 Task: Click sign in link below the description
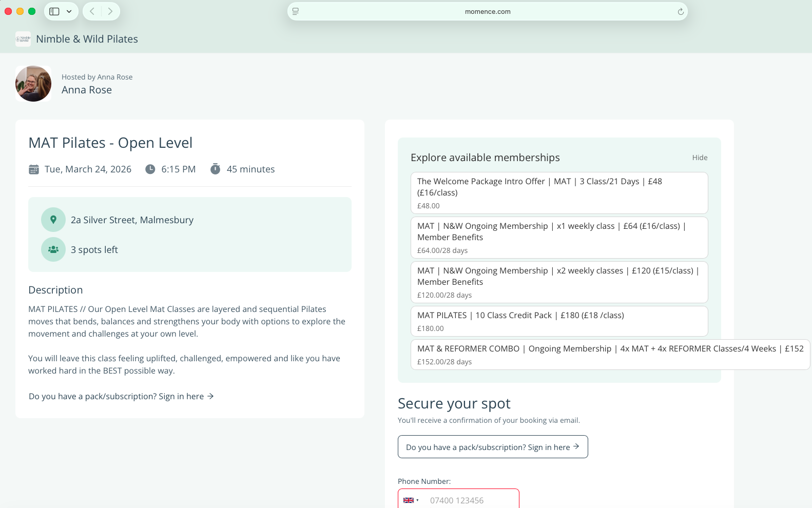pos(121,396)
